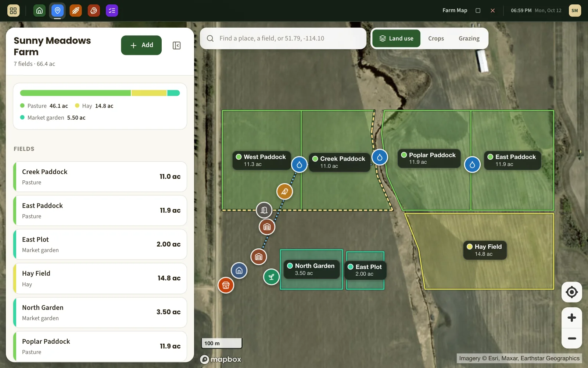Select West Paddock label on map
This screenshot has width=588, height=368.
coord(261,160)
